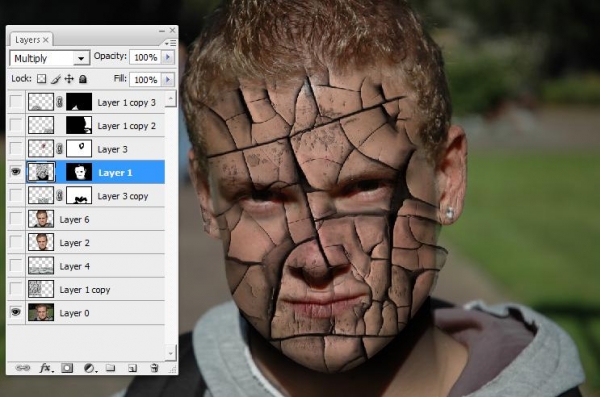This screenshot has width=600, height=397.
Task: Select Layer 1 copy 2
Action: pyautogui.click(x=86, y=126)
